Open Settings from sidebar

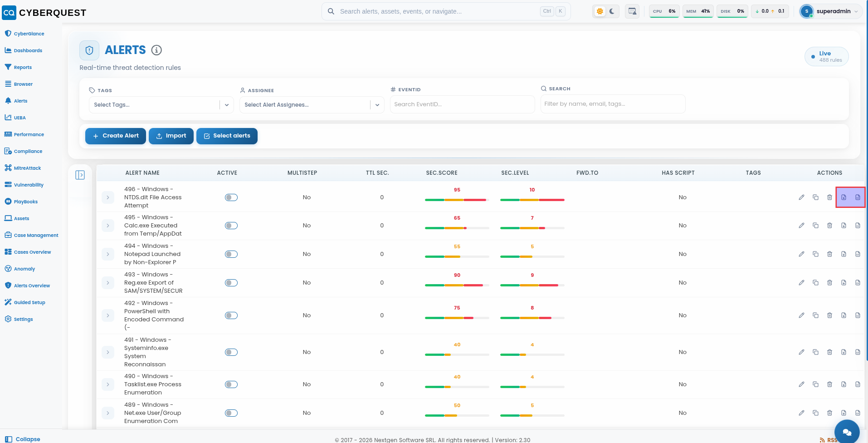(19, 319)
